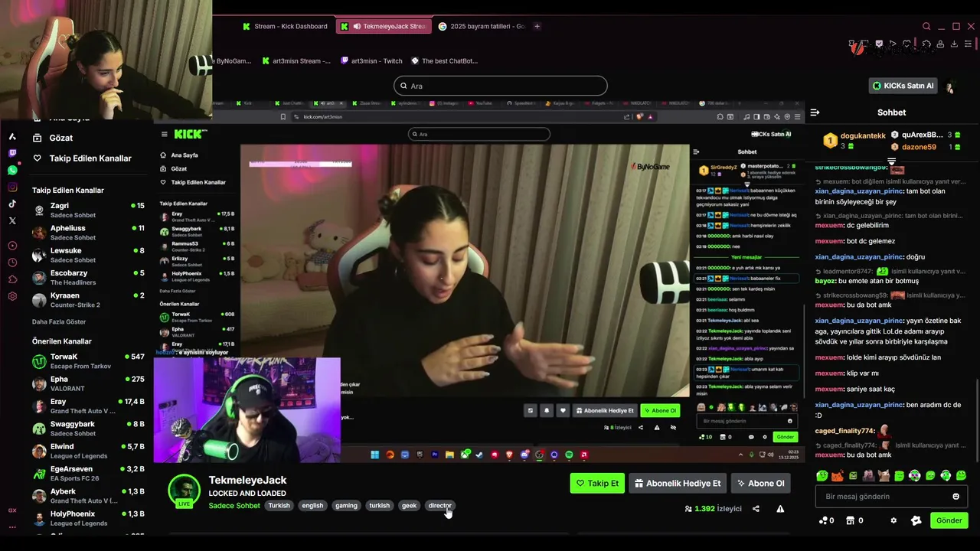Click the Kick logo in inner stream

point(190,134)
